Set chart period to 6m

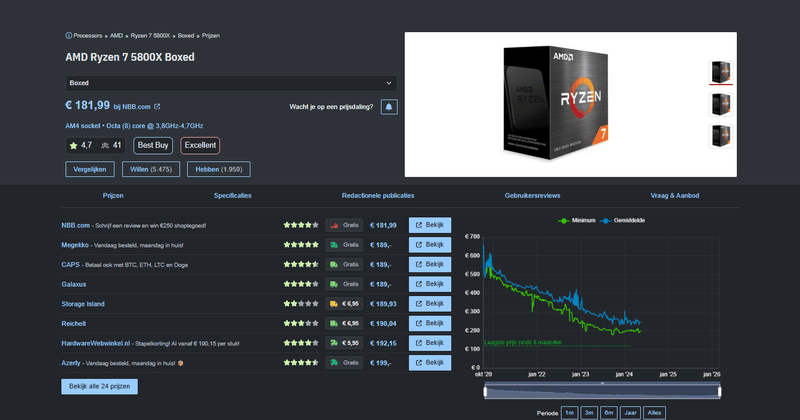click(x=609, y=412)
